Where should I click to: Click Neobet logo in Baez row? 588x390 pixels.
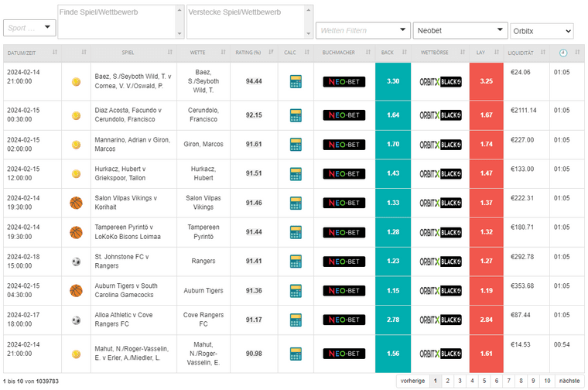344,81
